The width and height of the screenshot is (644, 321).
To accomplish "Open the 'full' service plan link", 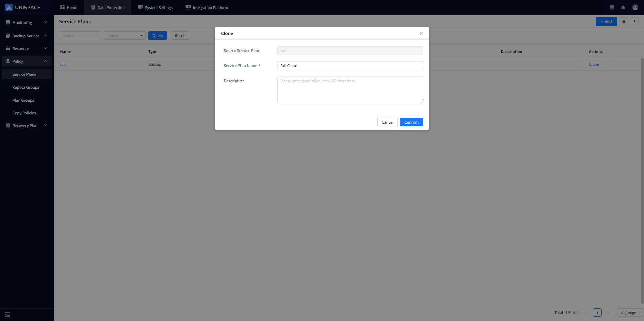I will [63, 64].
